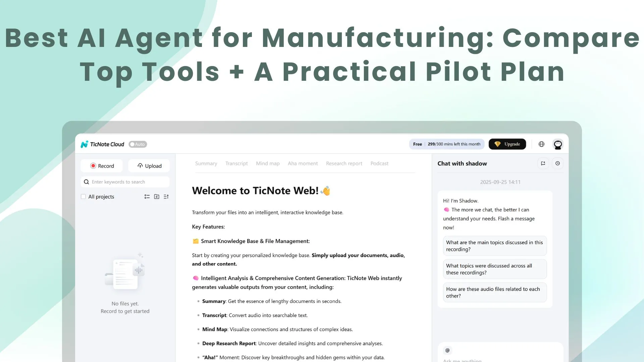Click the Free plan minutes badge
Image resolution: width=644 pixels, height=362 pixels.
point(447,144)
